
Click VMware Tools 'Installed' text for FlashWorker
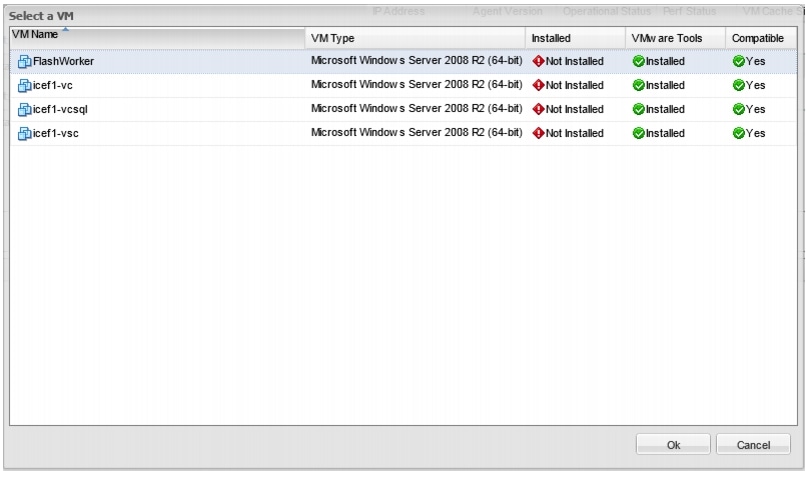pos(665,61)
